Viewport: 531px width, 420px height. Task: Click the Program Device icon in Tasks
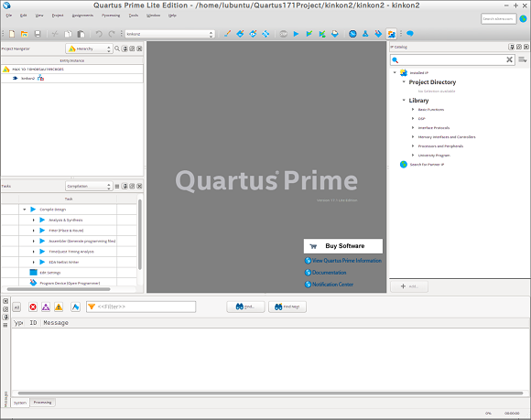pyautogui.click(x=33, y=283)
